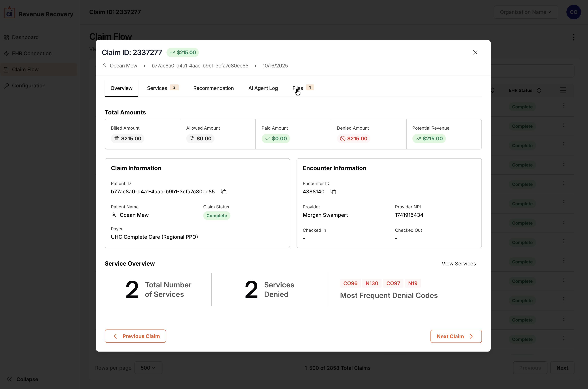The width and height of the screenshot is (588, 389).
Task: Go to the Previous Claim
Action: [x=135, y=336]
